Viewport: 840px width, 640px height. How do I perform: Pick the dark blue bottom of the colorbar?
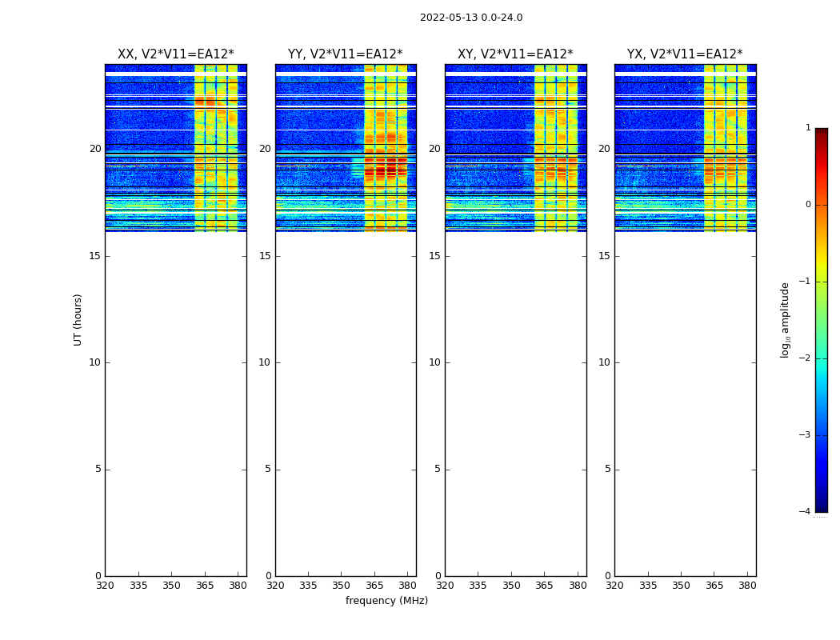coord(821,506)
